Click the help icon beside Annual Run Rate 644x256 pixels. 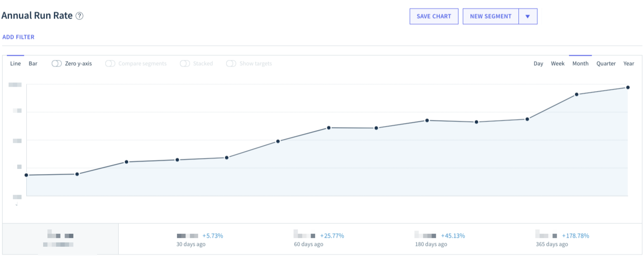click(x=79, y=16)
